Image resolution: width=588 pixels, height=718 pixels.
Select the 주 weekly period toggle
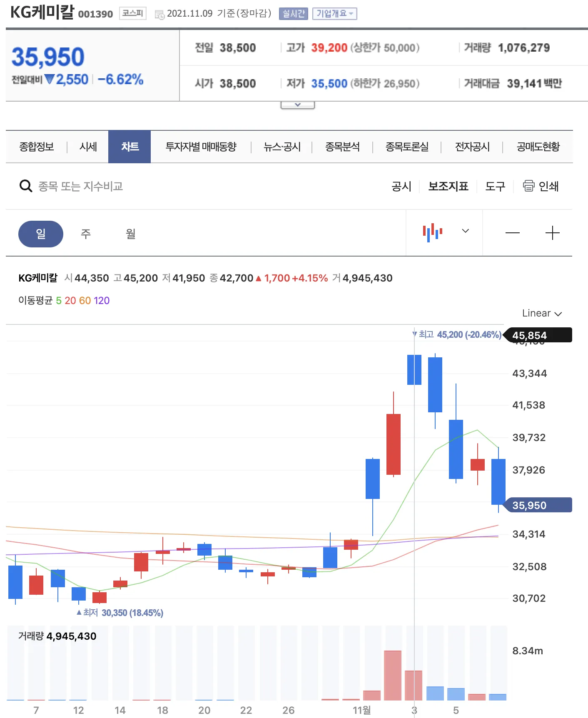click(x=86, y=234)
